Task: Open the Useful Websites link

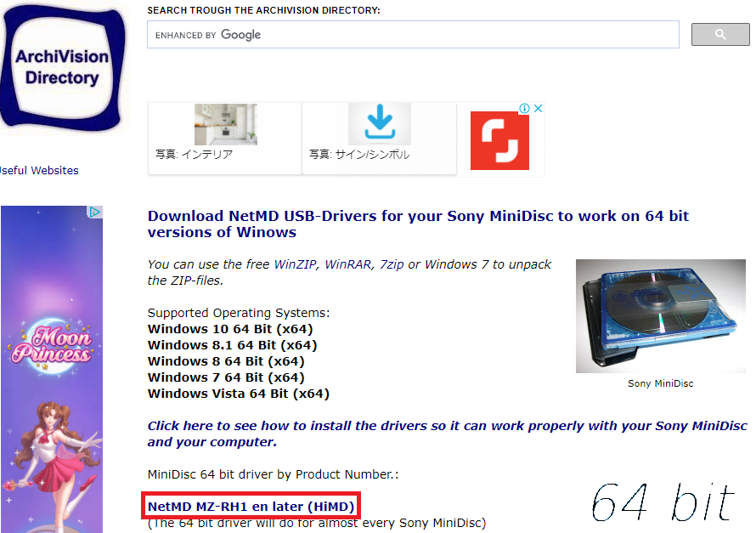Action: (x=38, y=170)
